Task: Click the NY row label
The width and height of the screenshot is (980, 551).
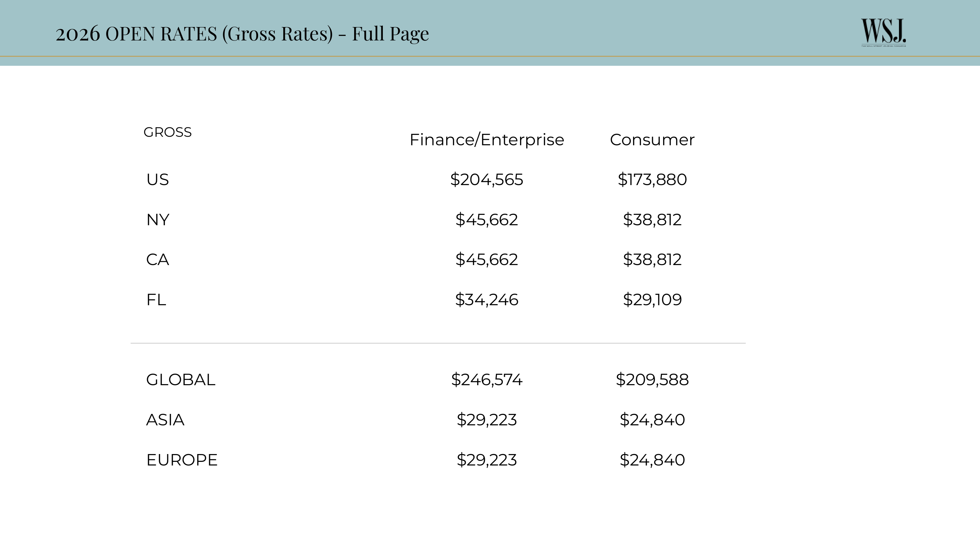Action: (x=157, y=220)
